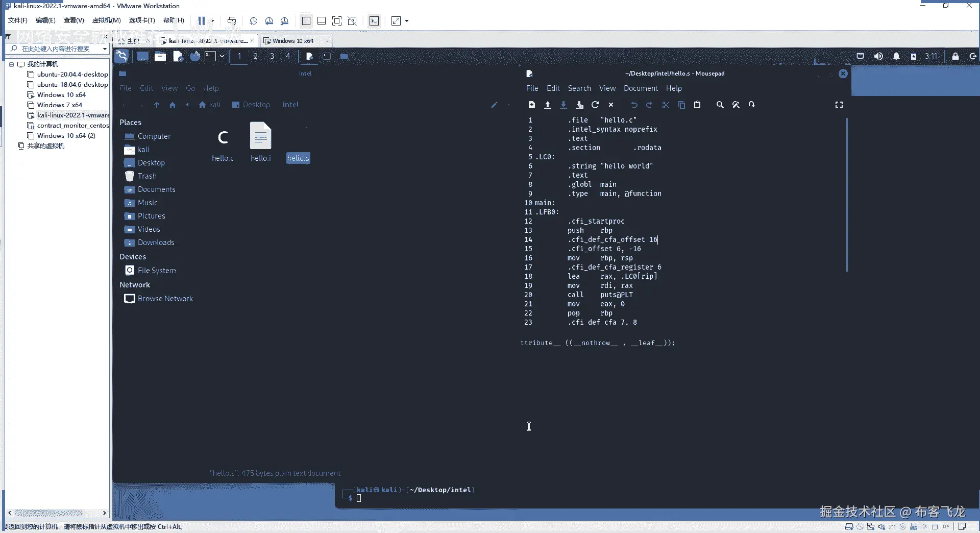This screenshot has height=533, width=980.
Task: Create a new document in Mousepad
Action: 531,105
